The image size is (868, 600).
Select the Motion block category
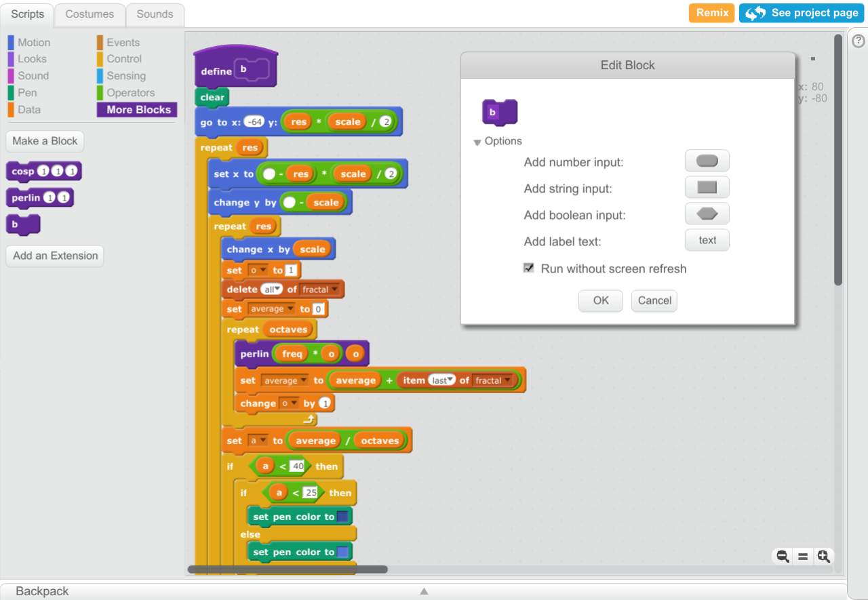34,42
